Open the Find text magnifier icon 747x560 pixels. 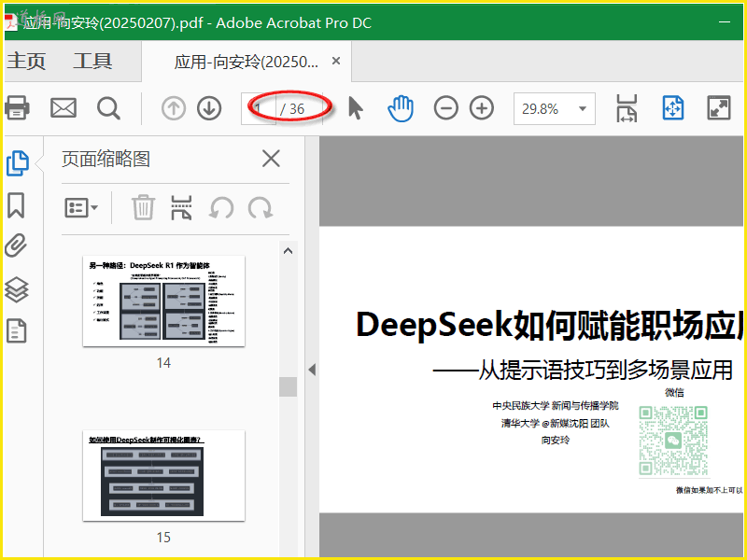[x=108, y=108]
